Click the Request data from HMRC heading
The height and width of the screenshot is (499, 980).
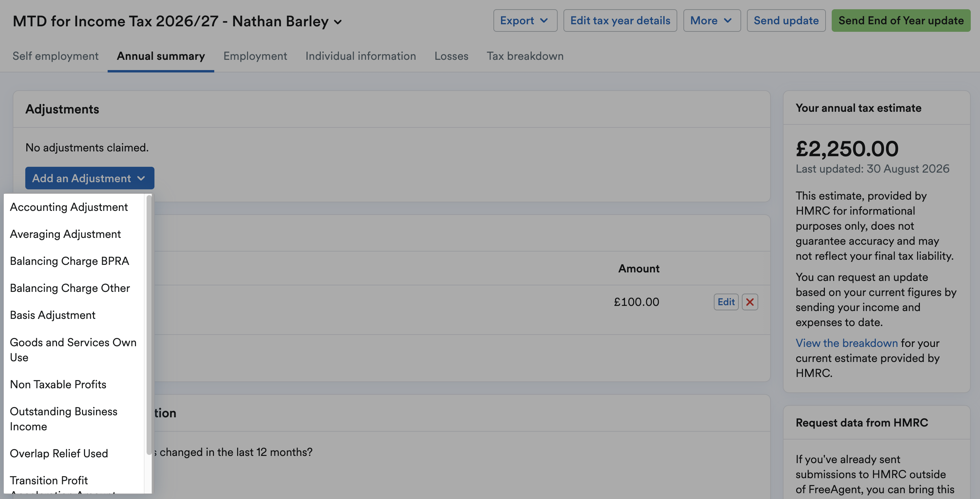862,423
